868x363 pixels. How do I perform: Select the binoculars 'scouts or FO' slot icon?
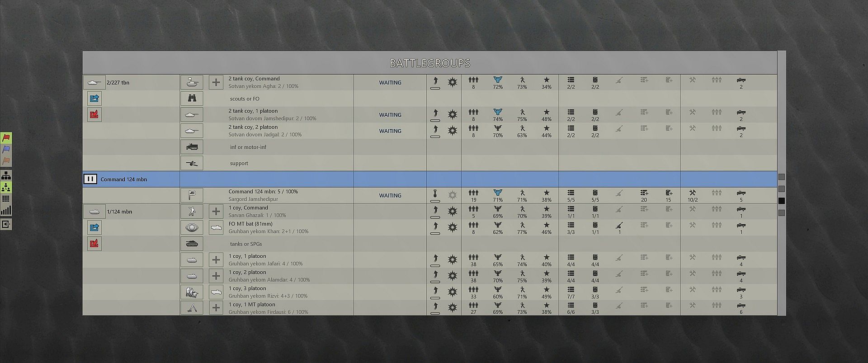(x=192, y=99)
